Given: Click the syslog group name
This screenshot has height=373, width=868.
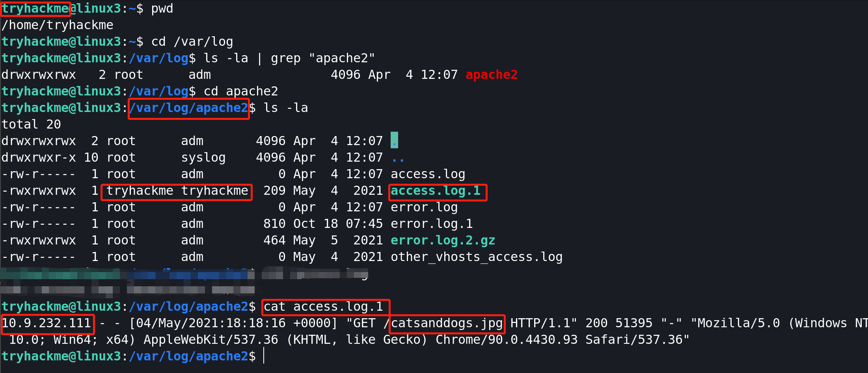Looking at the screenshot, I should pyautogui.click(x=203, y=158).
